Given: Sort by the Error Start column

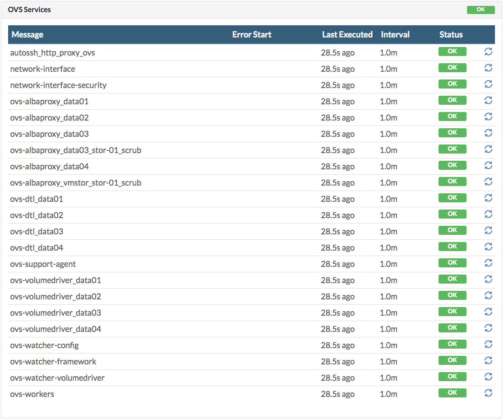Looking at the screenshot, I should [x=252, y=35].
